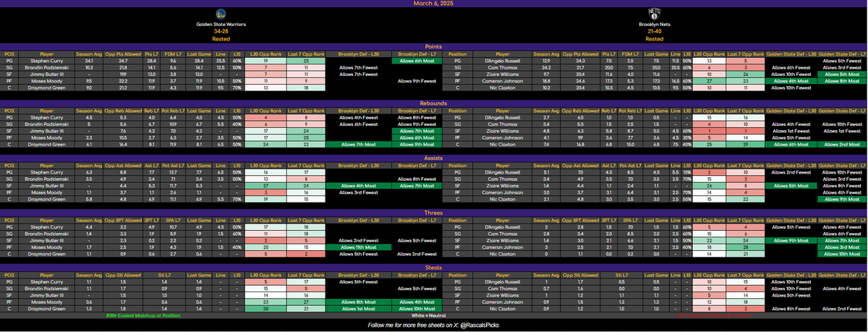Click Jimmy Butler III's Assists L30 Opp Rank
868x332 pixels.
tap(267, 187)
